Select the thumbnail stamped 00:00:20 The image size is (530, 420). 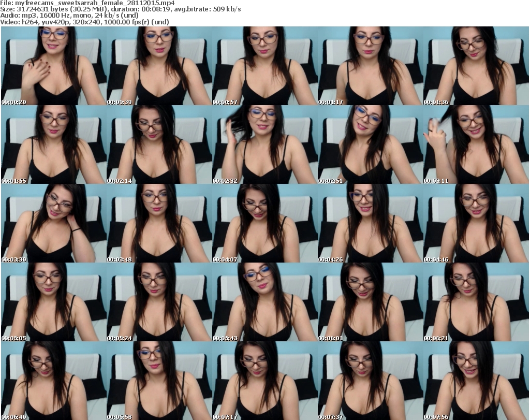(53, 66)
